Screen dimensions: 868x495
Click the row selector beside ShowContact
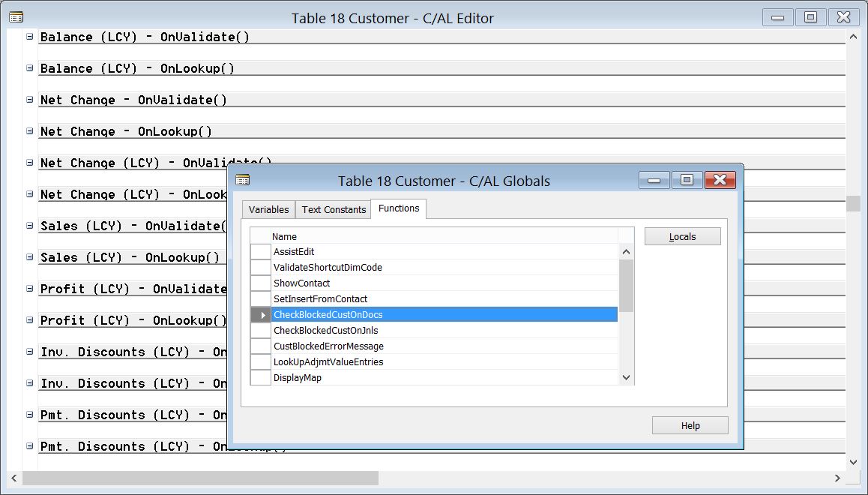click(261, 283)
